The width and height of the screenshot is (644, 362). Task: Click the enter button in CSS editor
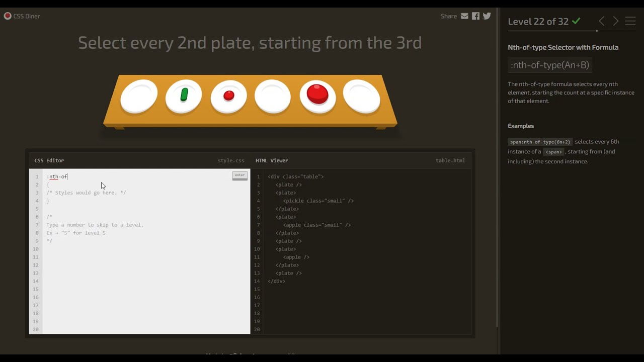pos(239,175)
